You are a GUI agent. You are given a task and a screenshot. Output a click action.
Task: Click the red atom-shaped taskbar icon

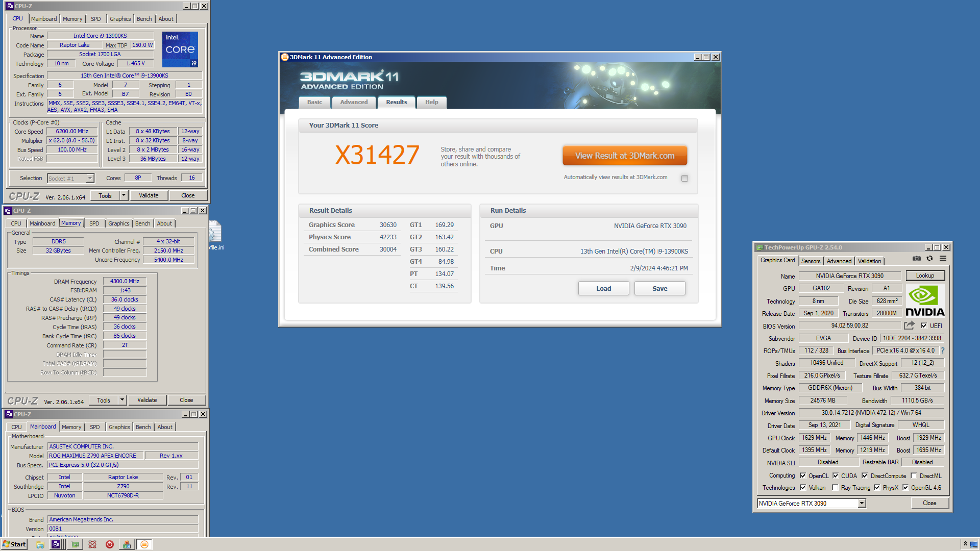[92, 544]
